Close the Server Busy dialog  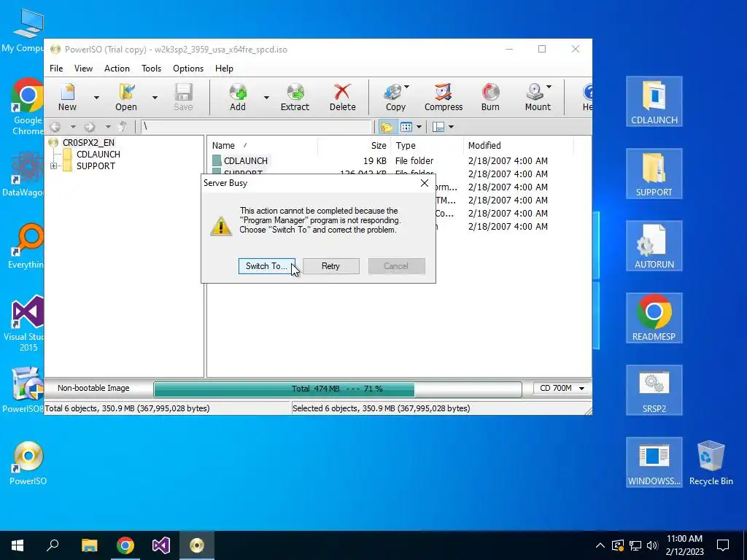[x=425, y=183]
